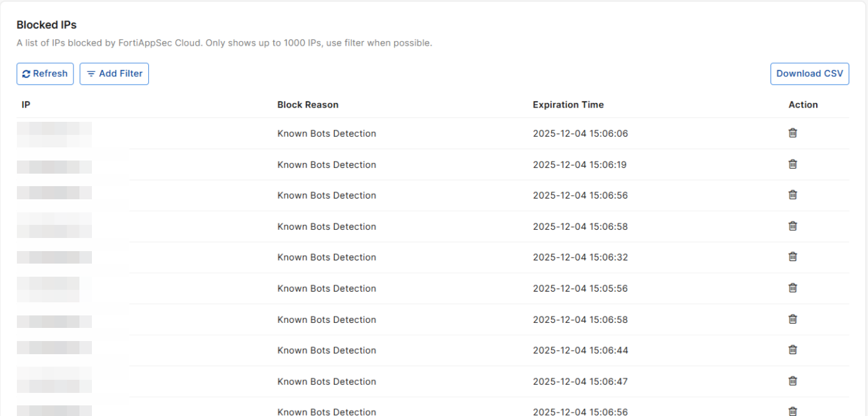Delete the IP expiring at 15:06:44
868x416 pixels.
792,350
